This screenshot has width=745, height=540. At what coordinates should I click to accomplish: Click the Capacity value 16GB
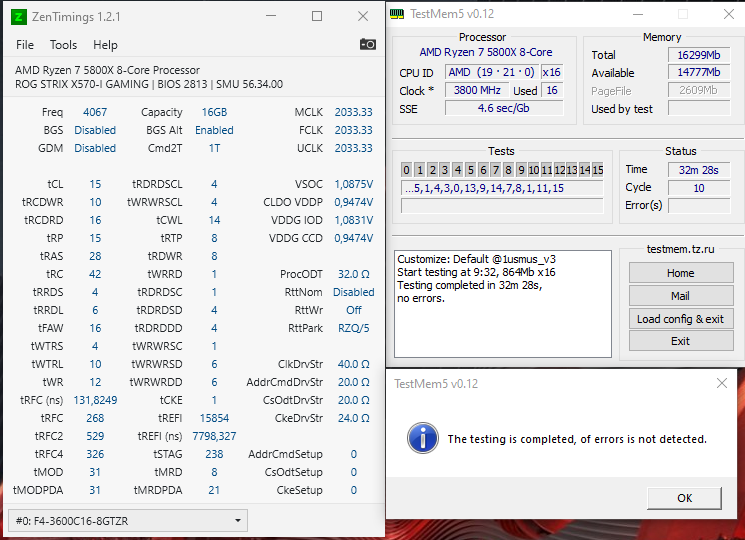214,113
